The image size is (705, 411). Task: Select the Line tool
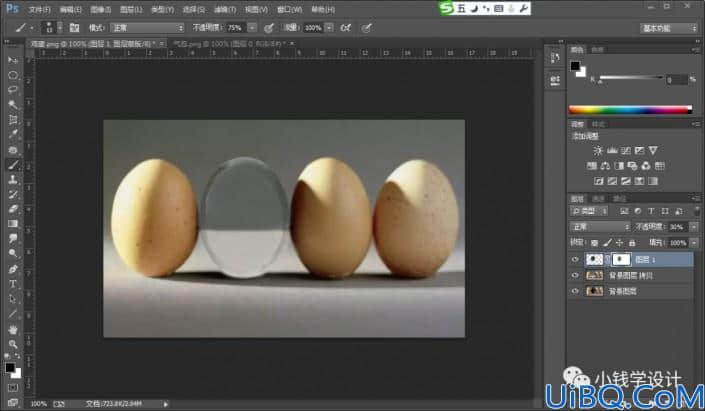click(x=13, y=314)
